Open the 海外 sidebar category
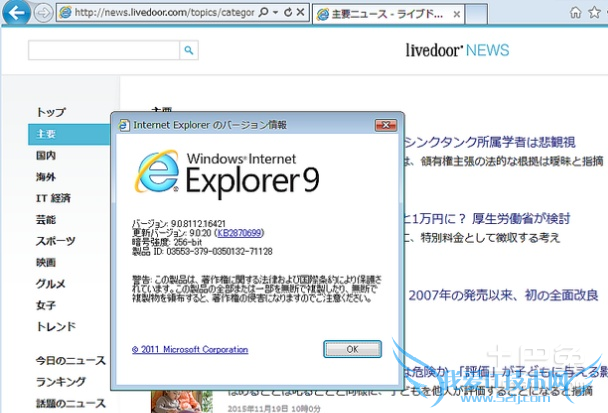 [x=46, y=177]
